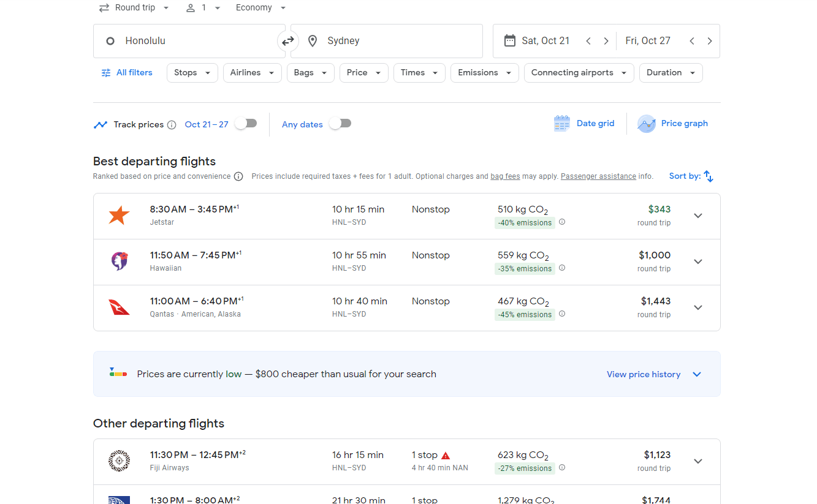Open the Times filter dropdown
This screenshot has width=817, height=504.
[x=419, y=73]
